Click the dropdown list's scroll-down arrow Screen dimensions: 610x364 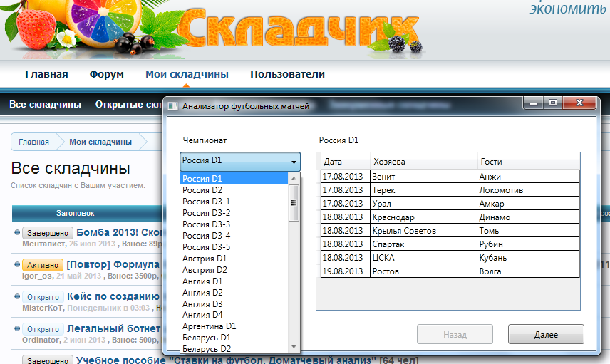click(x=294, y=347)
